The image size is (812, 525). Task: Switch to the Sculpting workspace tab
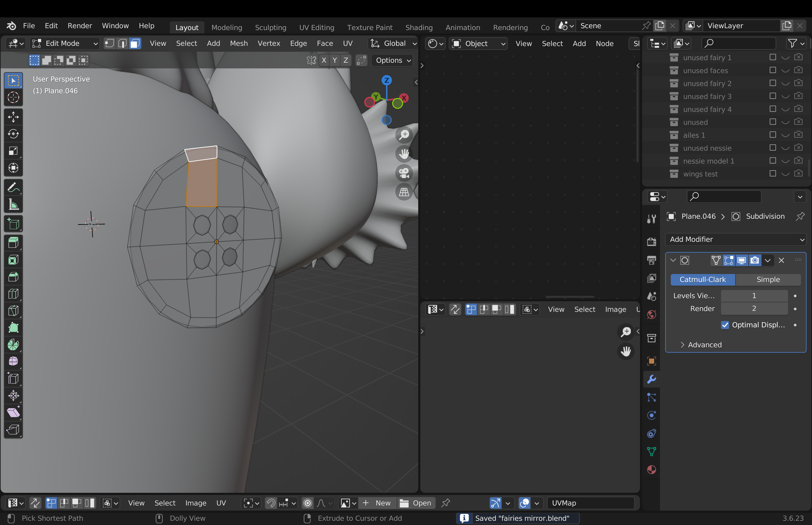click(271, 27)
